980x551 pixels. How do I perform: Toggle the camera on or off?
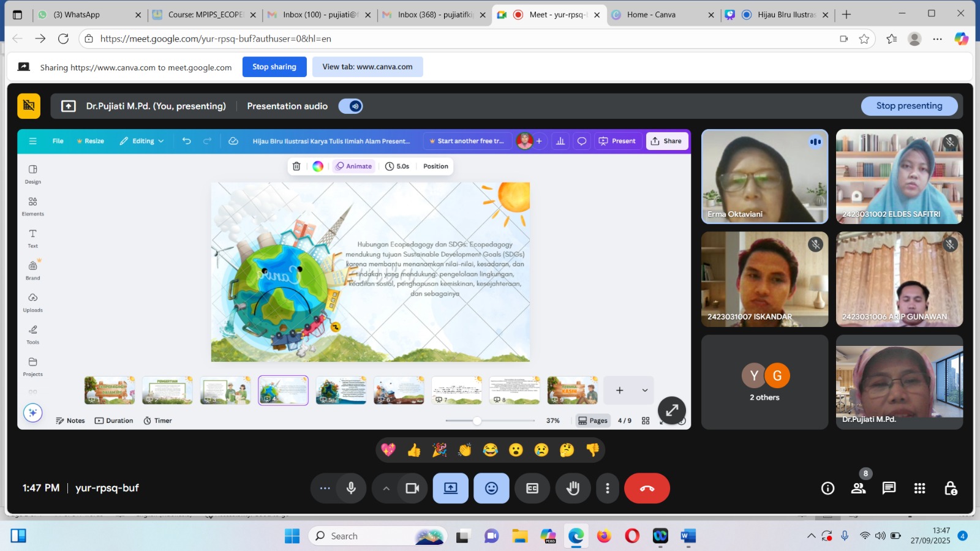[412, 488]
